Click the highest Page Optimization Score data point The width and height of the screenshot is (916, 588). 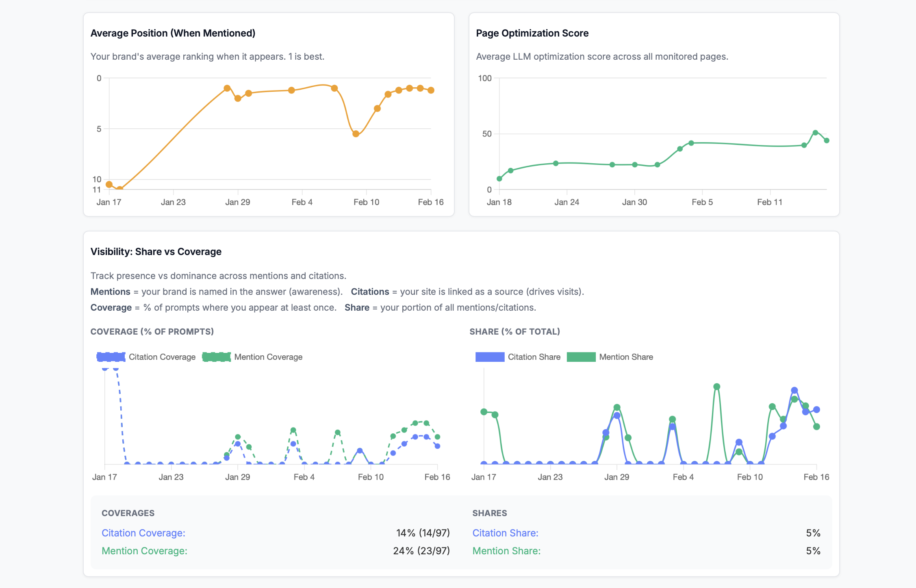pyautogui.click(x=816, y=132)
